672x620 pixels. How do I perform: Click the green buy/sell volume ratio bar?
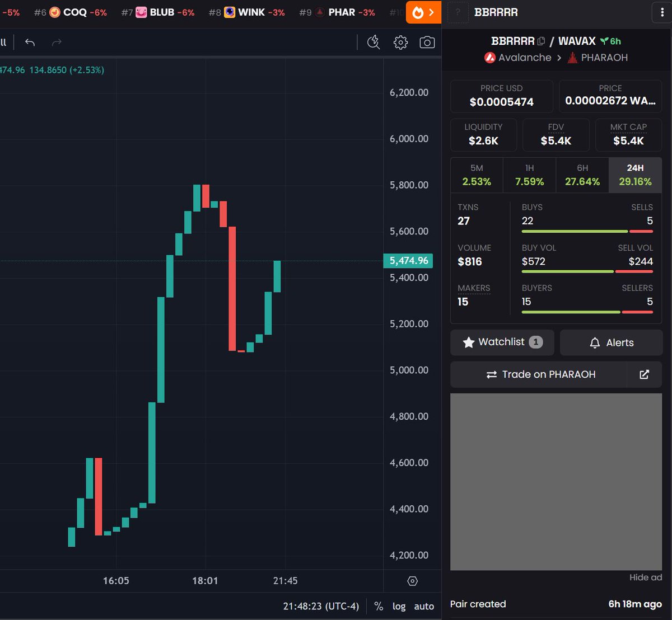(568, 271)
